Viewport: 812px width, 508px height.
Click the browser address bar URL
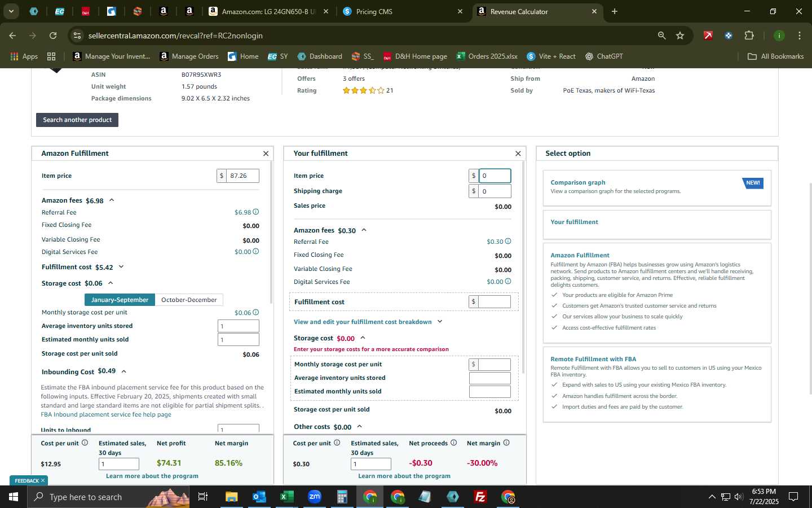(x=175, y=36)
